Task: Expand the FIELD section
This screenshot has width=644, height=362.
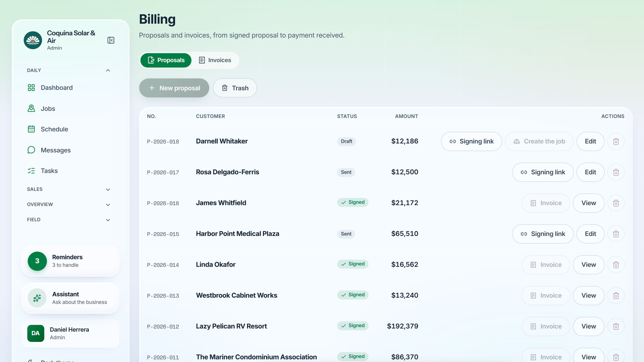Action: [x=69, y=220]
